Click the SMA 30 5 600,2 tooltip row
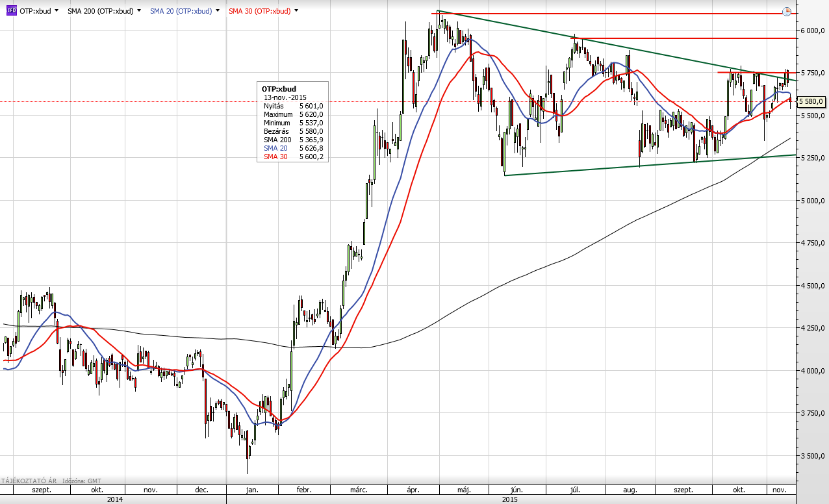This screenshot has height=504, width=829. click(x=293, y=157)
